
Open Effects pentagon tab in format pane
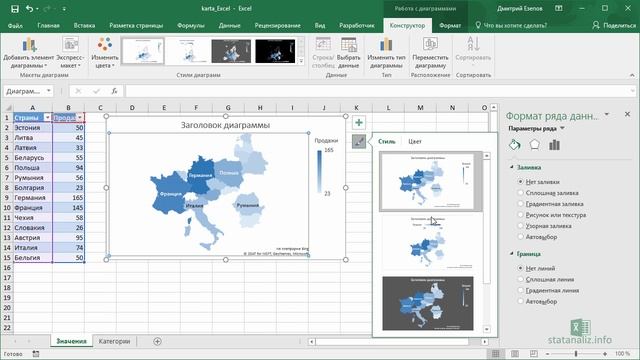point(534,144)
